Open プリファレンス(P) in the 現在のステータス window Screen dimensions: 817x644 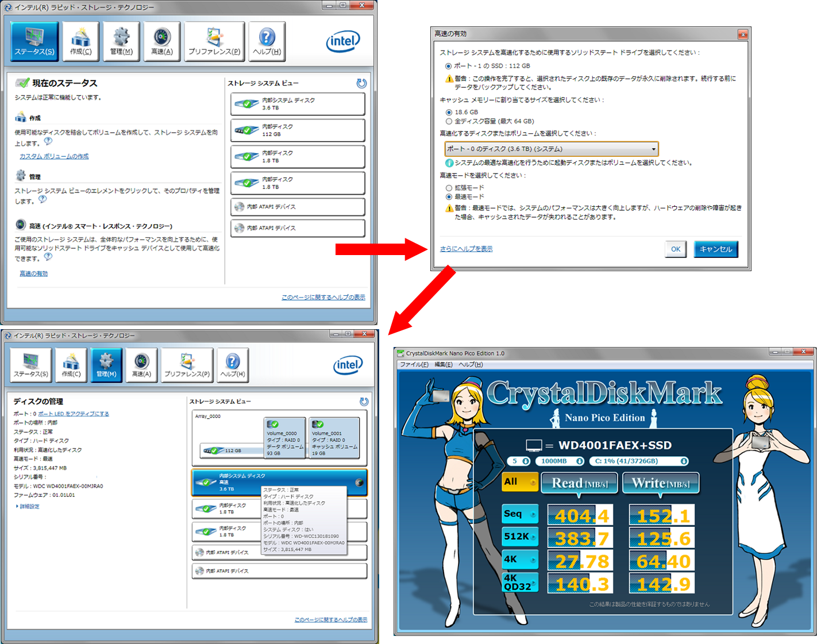[214, 41]
